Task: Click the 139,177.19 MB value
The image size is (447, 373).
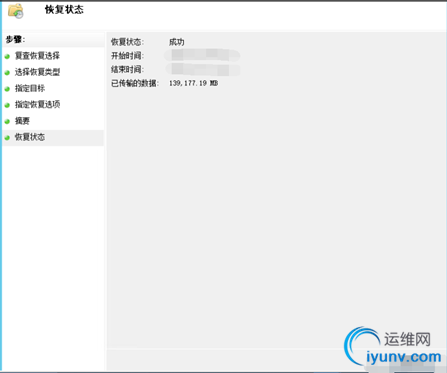Action: pyautogui.click(x=193, y=83)
